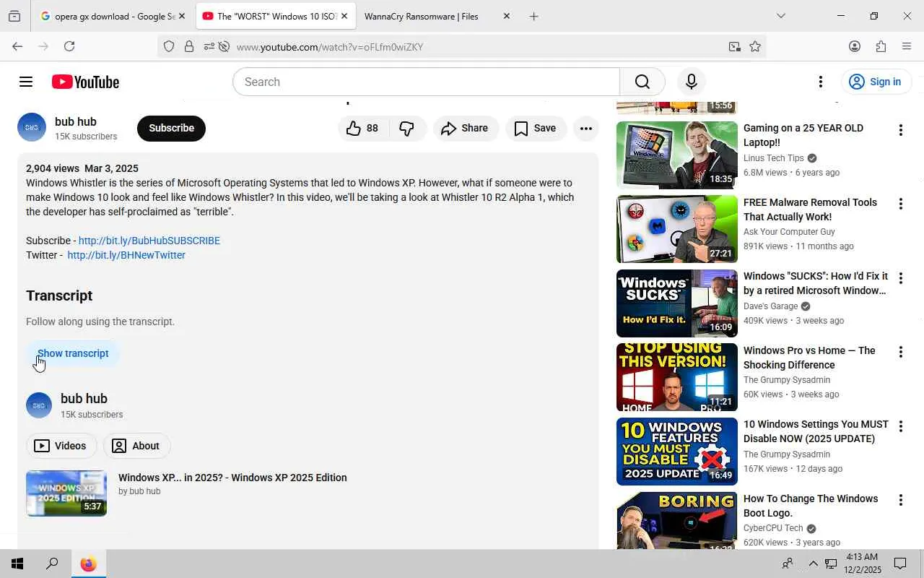The image size is (924, 578).
Task: Open Firefox account icon
Action: click(x=855, y=46)
